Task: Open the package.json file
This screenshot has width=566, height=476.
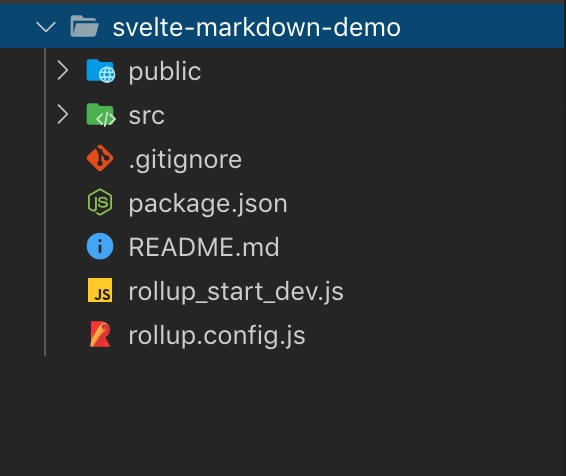Action: pyautogui.click(x=208, y=204)
